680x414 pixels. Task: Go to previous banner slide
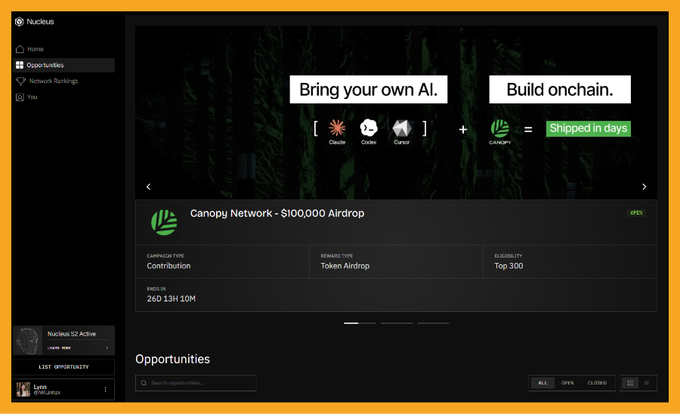[x=148, y=187]
